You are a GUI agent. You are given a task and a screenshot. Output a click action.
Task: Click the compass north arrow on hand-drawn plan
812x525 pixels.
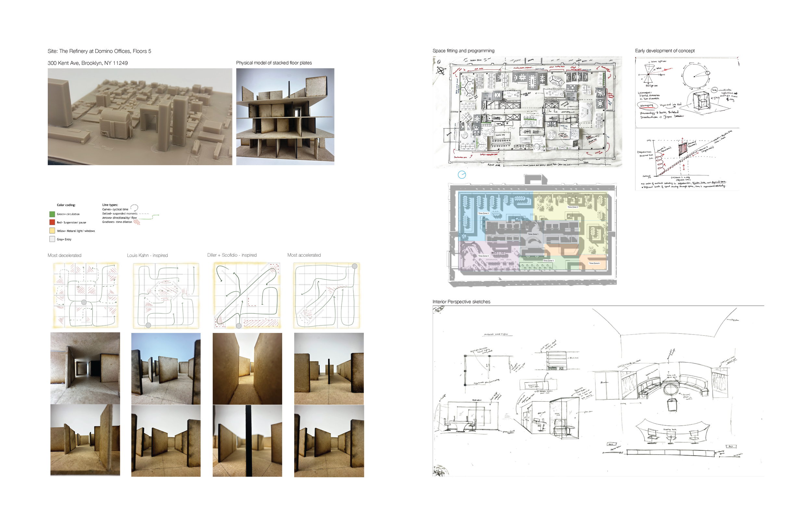click(x=441, y=70)
